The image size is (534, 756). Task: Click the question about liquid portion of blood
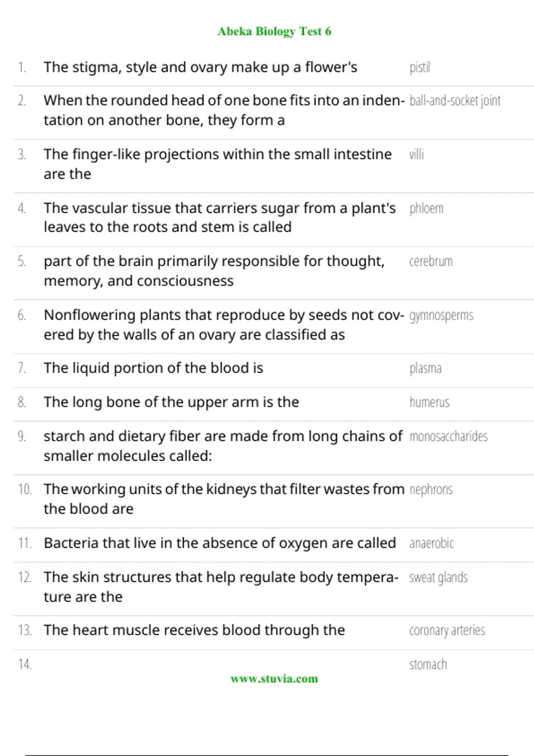[154, 368]
